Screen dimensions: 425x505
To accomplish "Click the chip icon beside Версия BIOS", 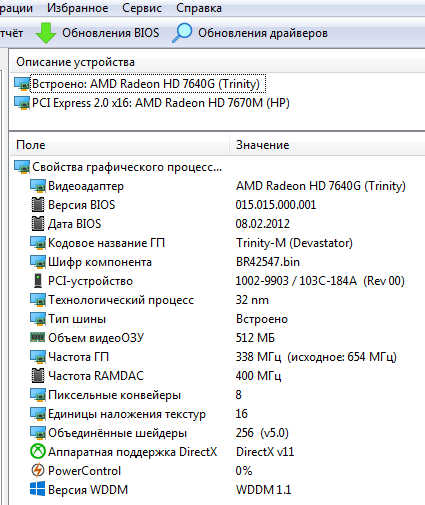I will pos(38,205).
